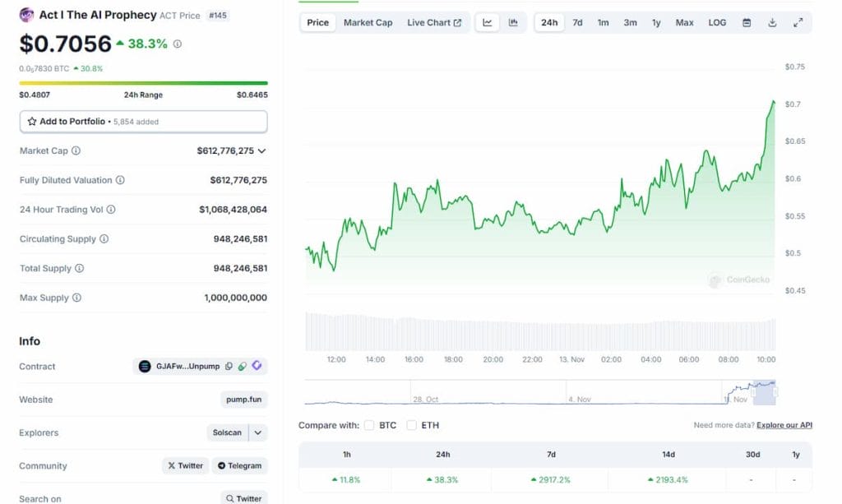Download chart data icon
Screen dimensions: 842x504
[x=772, y=22]
